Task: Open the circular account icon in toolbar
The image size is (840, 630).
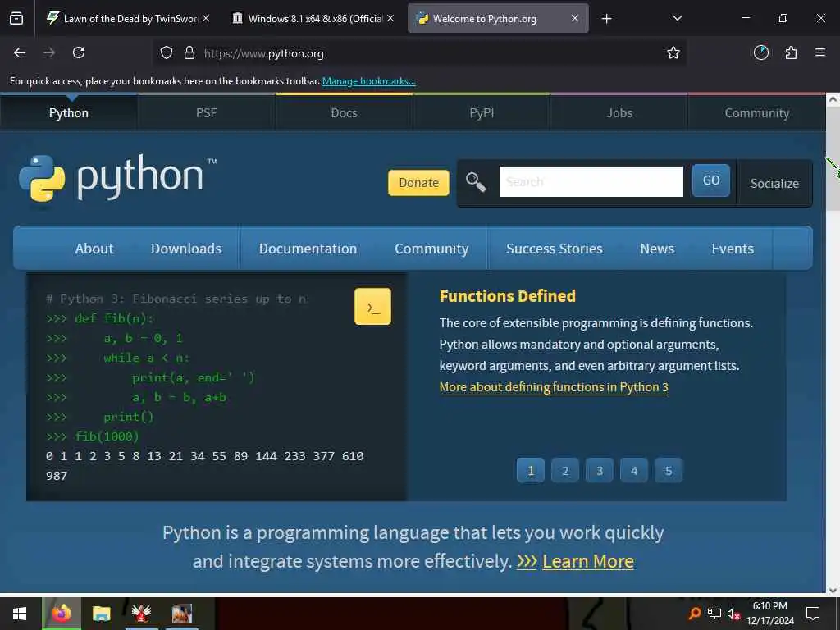Action: pos(760,52)
